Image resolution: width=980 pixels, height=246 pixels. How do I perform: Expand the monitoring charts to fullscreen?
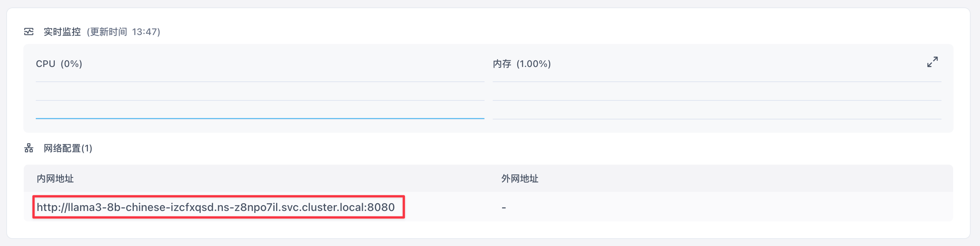(x=932, y=62)
